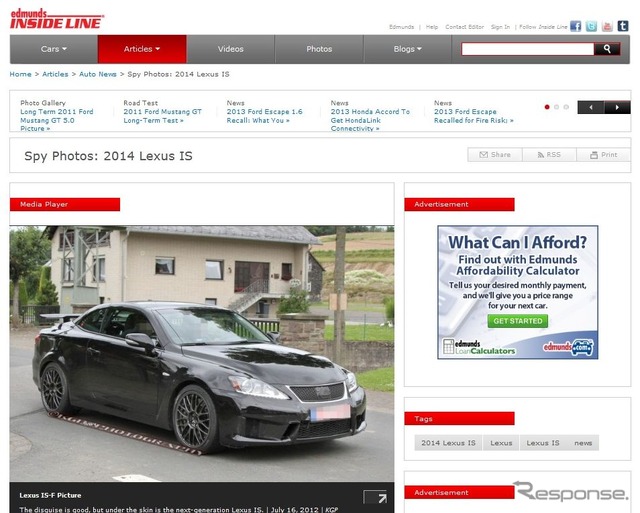This screenshot has width=640, height=513.
Task: Select the Lexus tag
Action: pyautogui.click(x=501, y=443)
